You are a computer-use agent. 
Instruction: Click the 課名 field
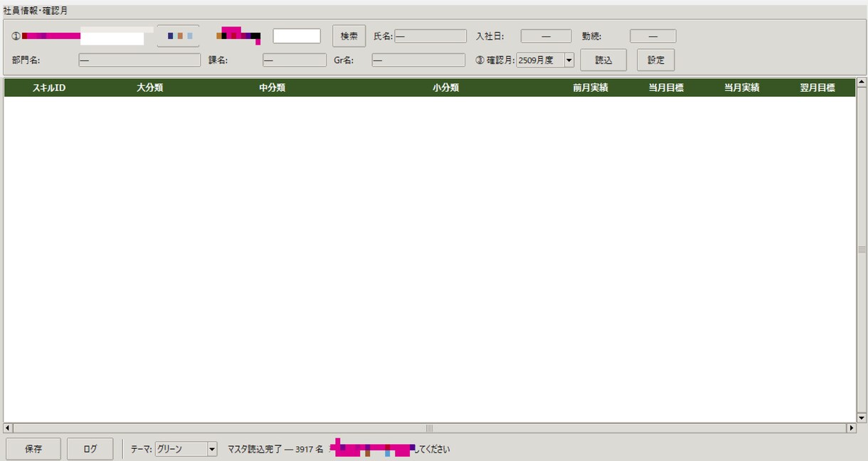pyautogui.click(x=295, y=60)
